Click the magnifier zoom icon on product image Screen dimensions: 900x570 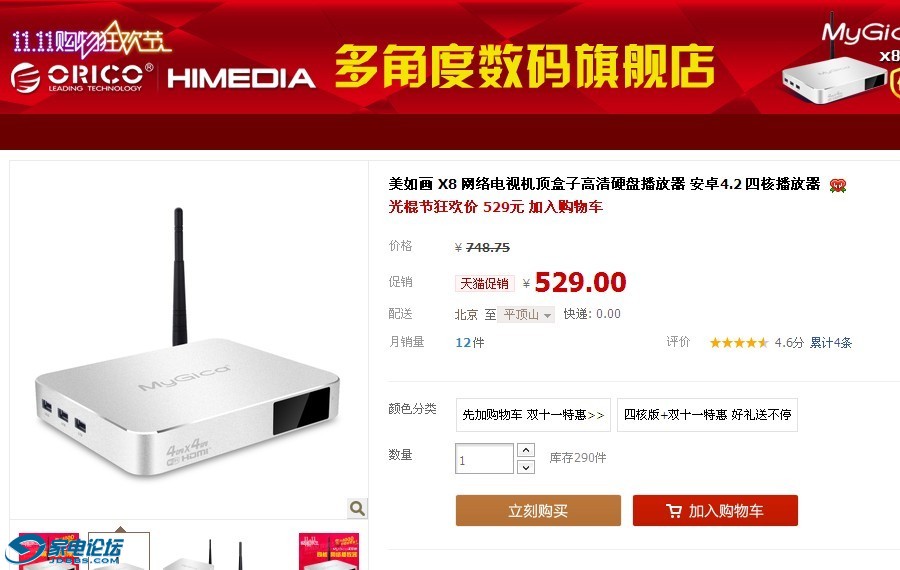click(357, 508)
